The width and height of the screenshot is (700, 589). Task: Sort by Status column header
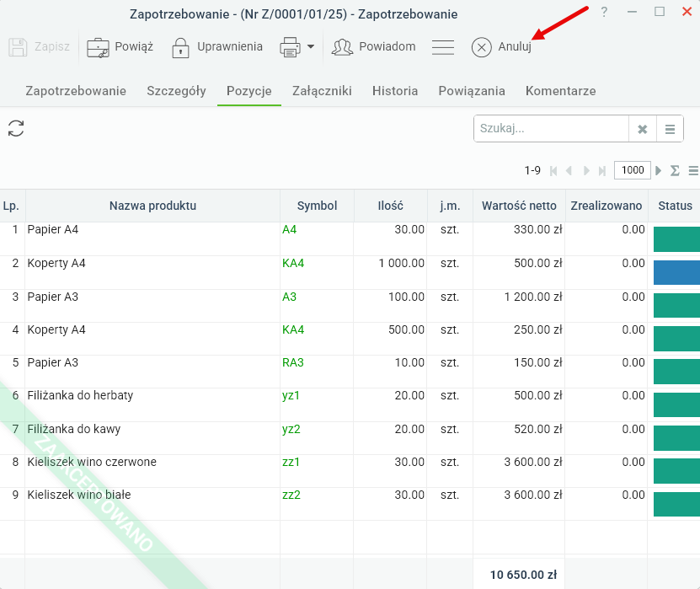675,206
